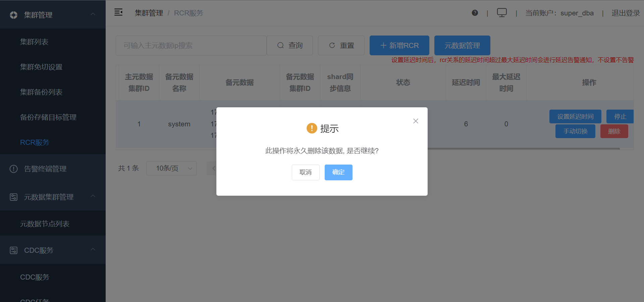
Task: Select RCR服务 in the sidebar
Action: (53, 142)
